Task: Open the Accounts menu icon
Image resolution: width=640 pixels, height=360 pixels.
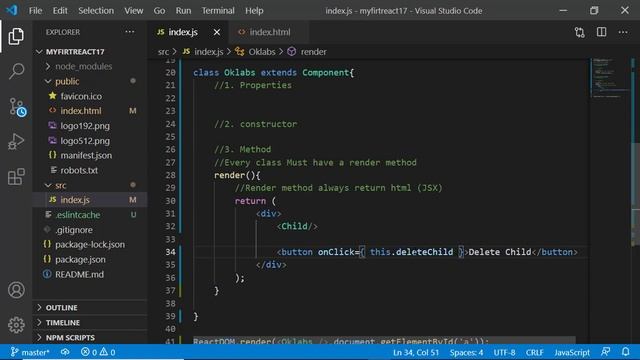Action: [16, 290]
